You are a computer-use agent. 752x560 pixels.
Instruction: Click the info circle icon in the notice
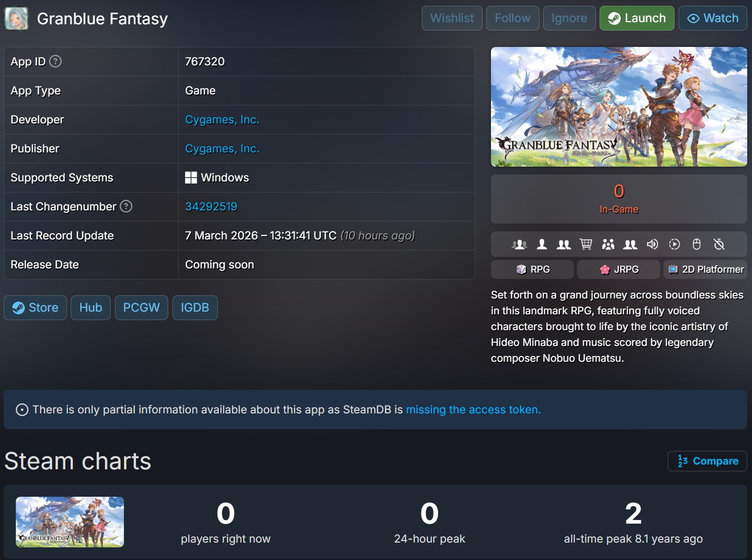pos(22,410)
